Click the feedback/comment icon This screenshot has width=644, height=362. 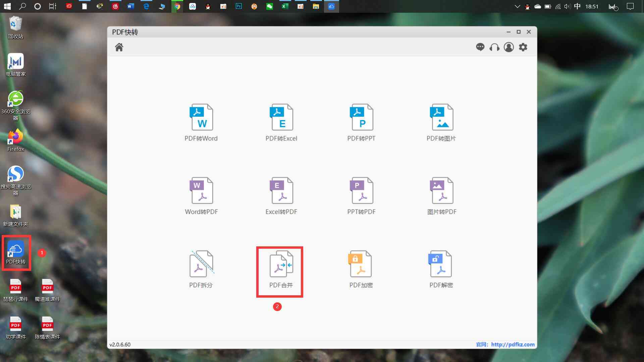coord(480,47)
